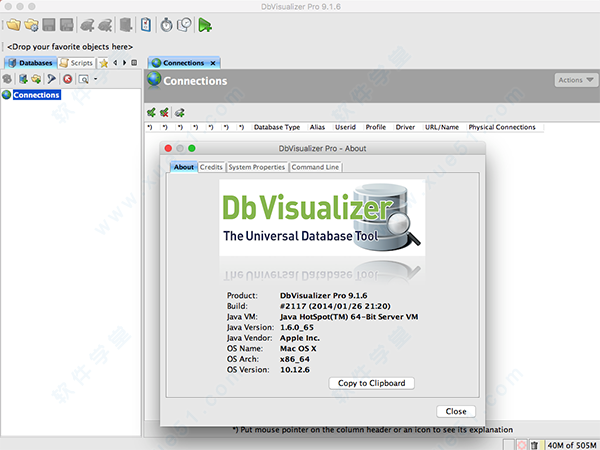Switch to the Scripts tab
The width and height of the screenshot is (600, 450).
[77, 63]
